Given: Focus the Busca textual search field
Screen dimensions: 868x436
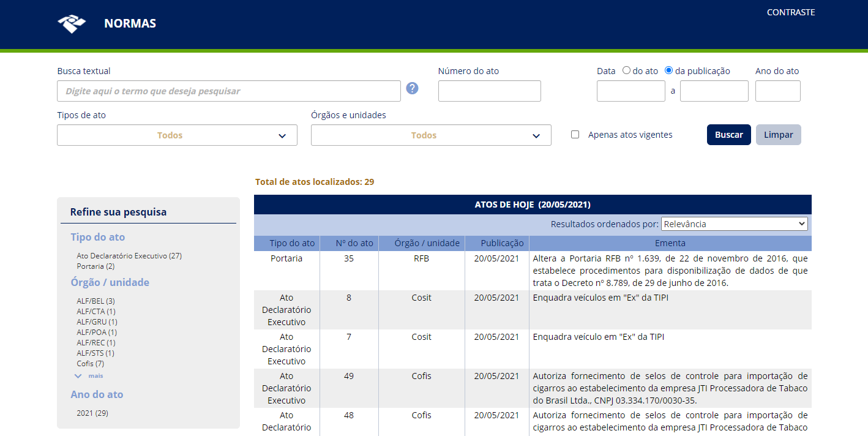Looking at the screenshot, I should 229,91.
